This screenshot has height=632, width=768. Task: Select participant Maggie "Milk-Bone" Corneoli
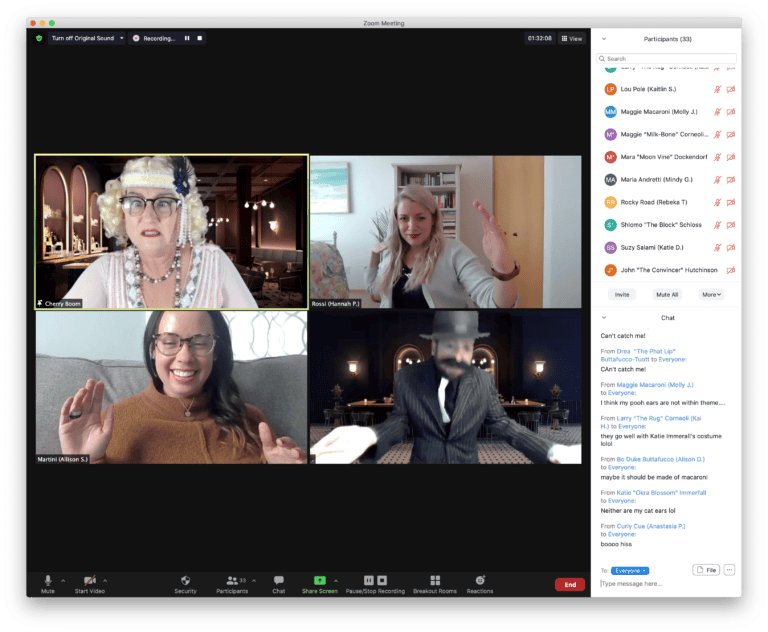(x=666, y=134)
